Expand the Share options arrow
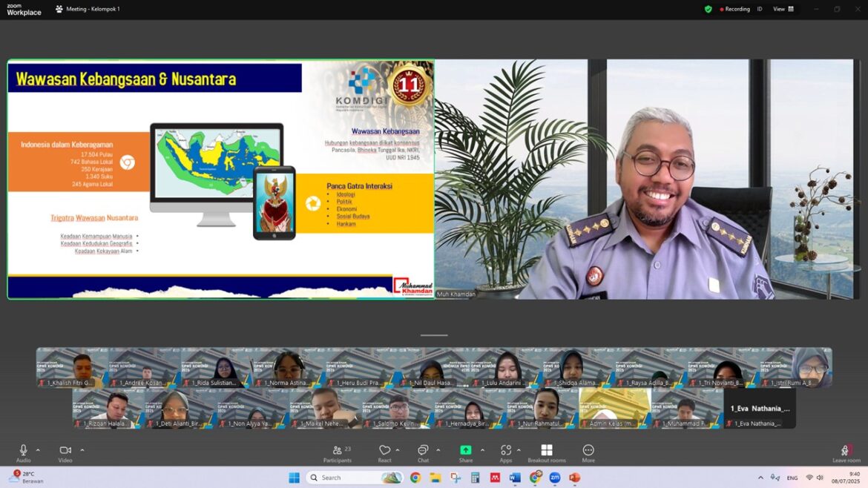This screenshot has width=868, height=488. [482, 450]
